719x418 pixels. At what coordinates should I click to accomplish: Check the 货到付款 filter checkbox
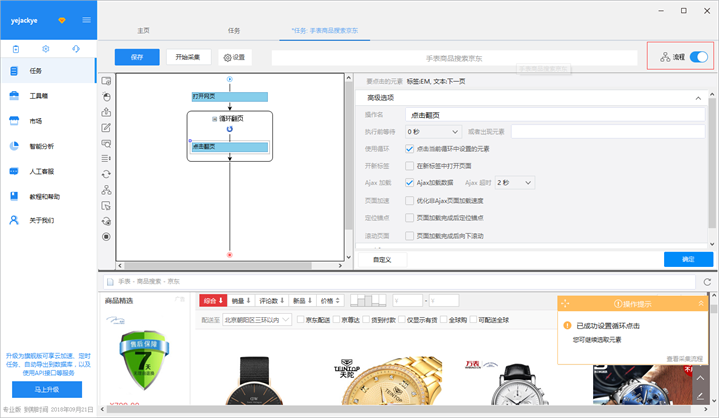pos(366,319)
